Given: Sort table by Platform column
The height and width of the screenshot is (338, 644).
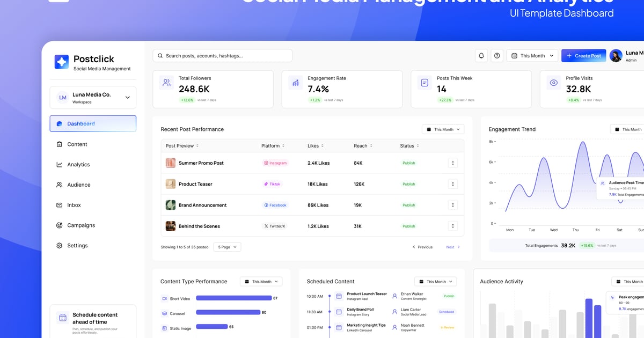Looking at the screenshot, I should pyautogui.click(x=273, y=146).
